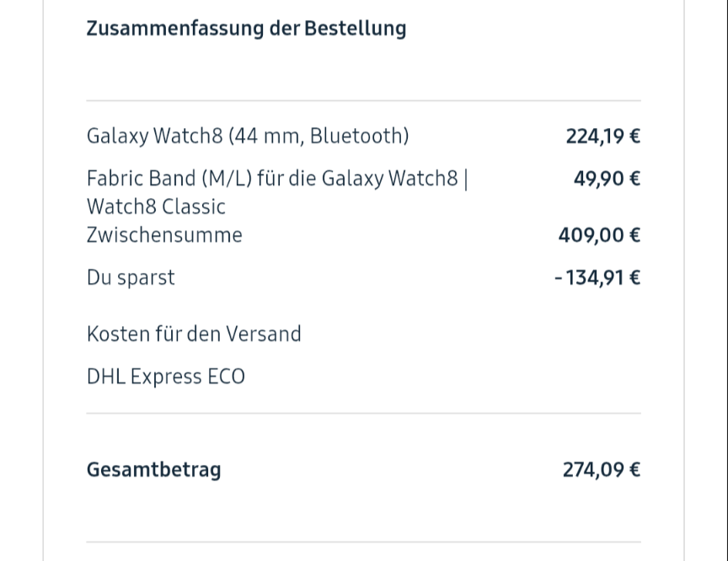Click the divider line below the heading
Viewport: 728px width, 561px height.
click(363, 101)
